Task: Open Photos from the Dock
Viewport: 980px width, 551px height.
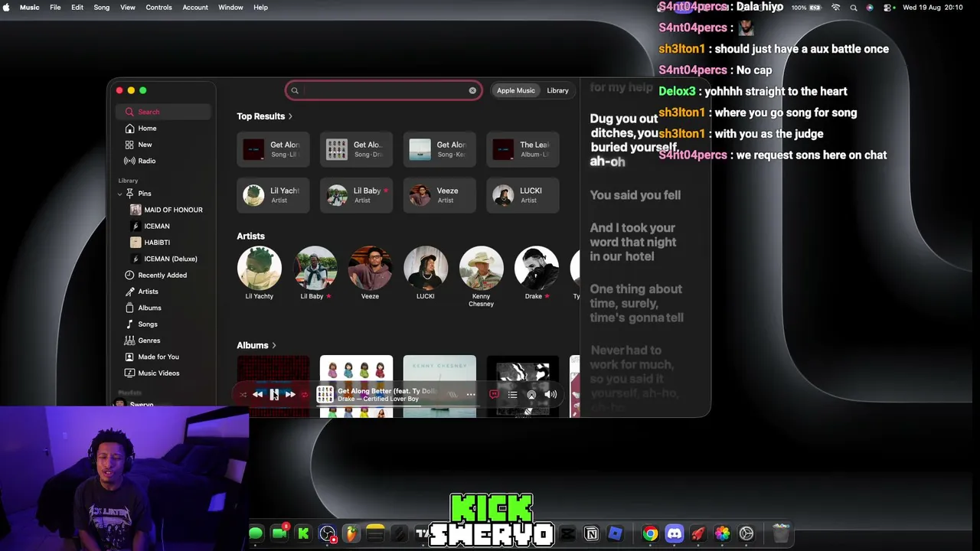Action: tap(722, 533)
